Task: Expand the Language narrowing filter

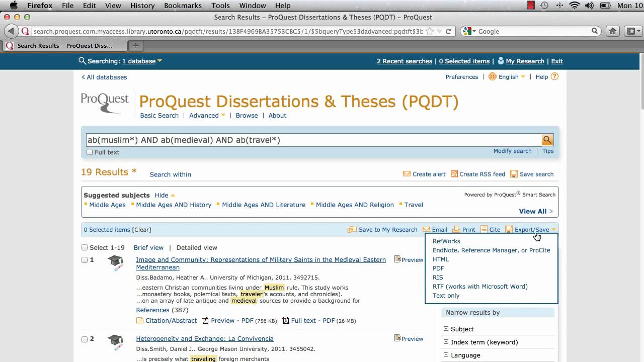Action: pos(446,355)
